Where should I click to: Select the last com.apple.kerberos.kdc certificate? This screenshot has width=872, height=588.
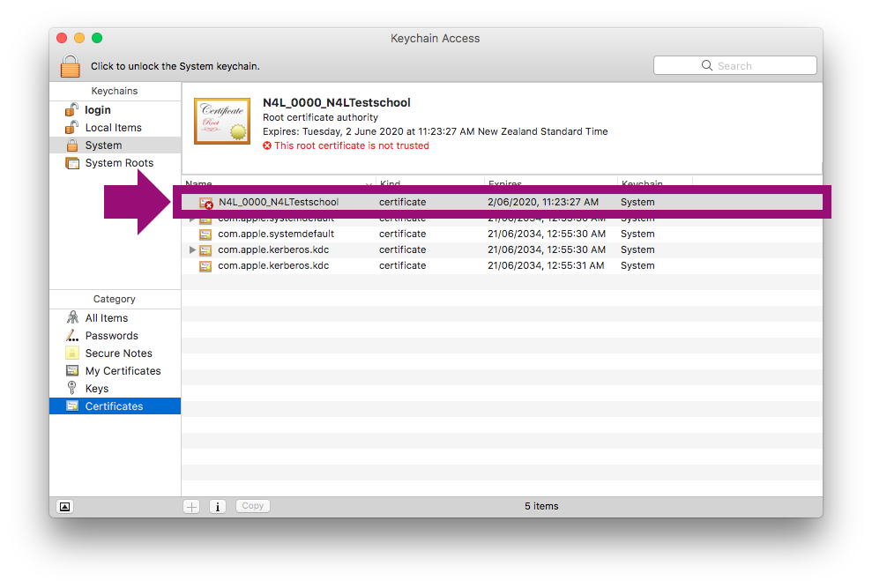click(x=273, y=265)
